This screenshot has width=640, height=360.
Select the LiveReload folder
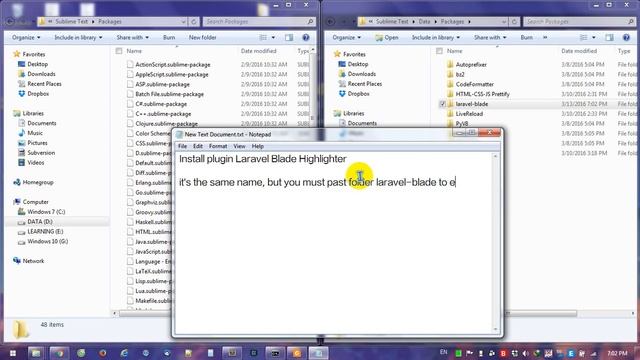[469, 114]
